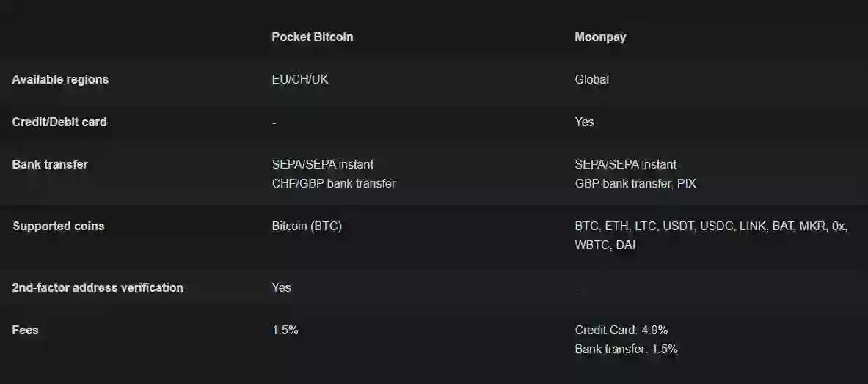
Task: Select the Bank transfer row label
Action: point(50,164)
